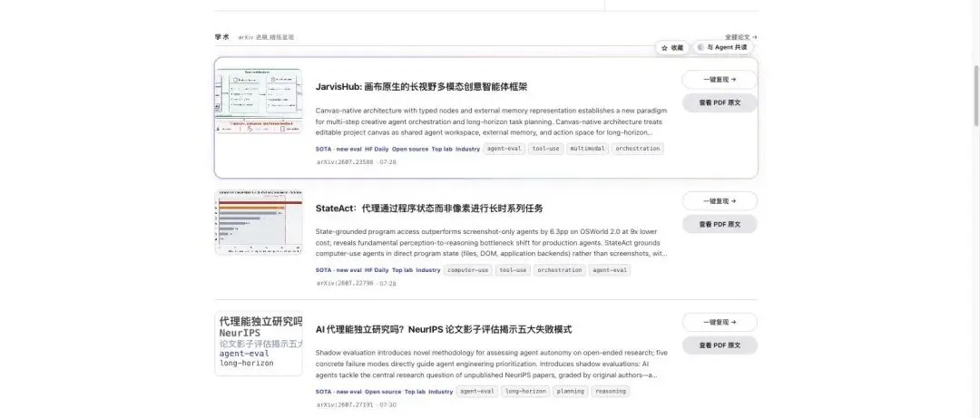Open the StateAct paper title
Viewport: 980px width, 418px height.
coord(429,208)
